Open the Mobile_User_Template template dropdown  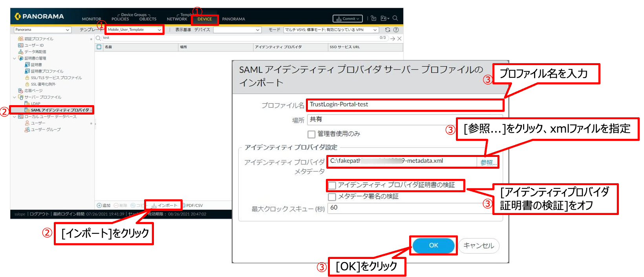[134, 30]
